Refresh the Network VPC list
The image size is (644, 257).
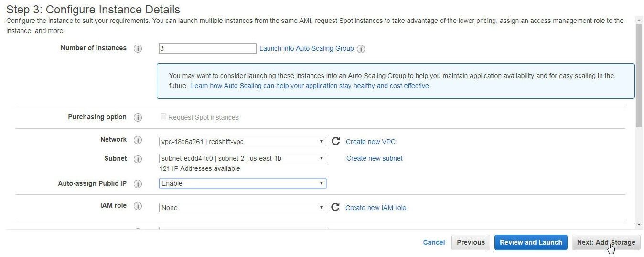click(x=336, y=141)
